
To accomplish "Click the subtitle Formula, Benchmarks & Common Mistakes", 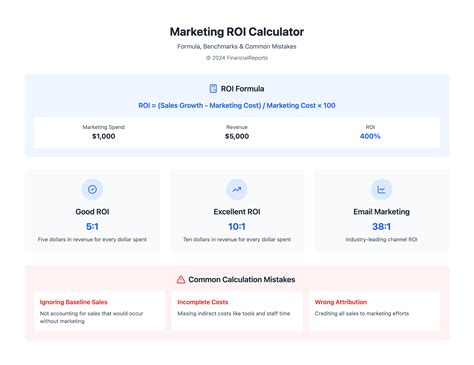I will click(x=237, y=46).
